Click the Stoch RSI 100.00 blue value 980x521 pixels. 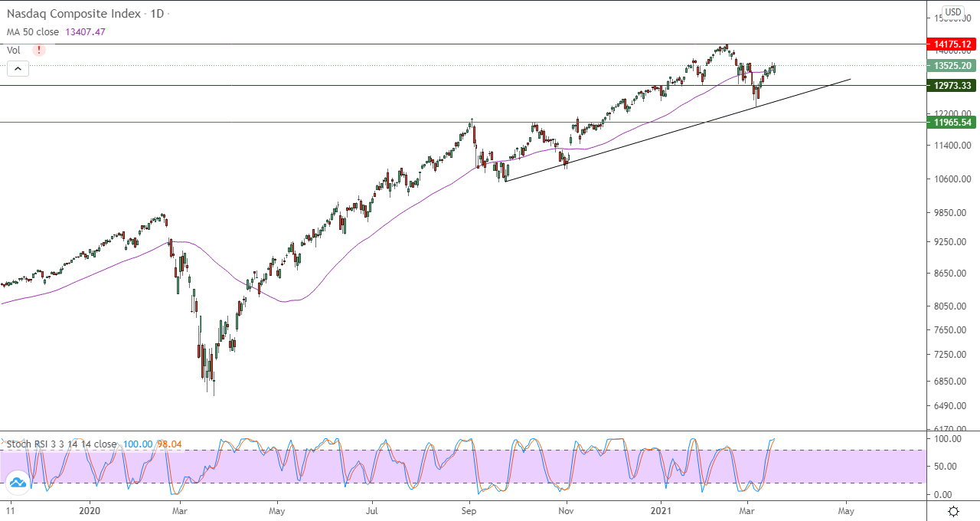pos(136,444)
